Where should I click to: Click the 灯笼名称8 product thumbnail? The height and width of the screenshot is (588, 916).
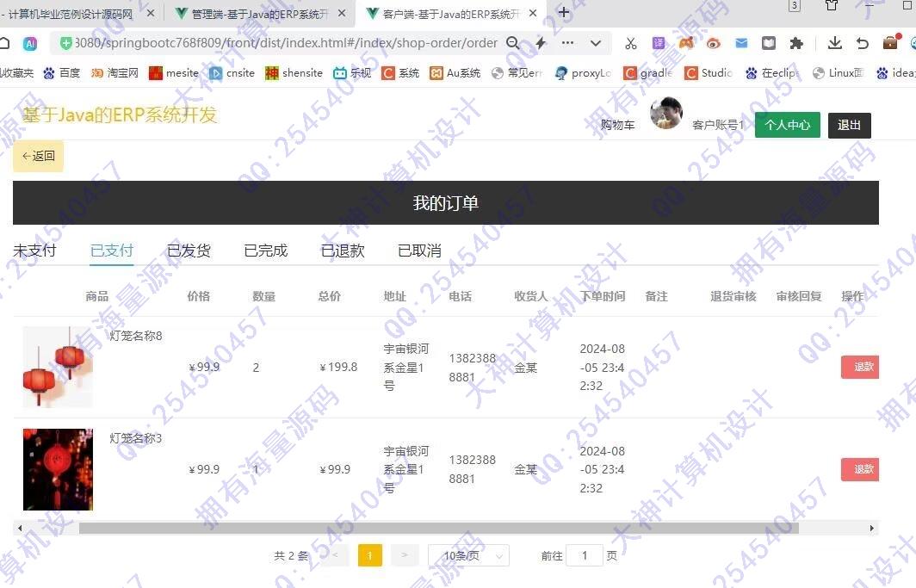point(58,368)
